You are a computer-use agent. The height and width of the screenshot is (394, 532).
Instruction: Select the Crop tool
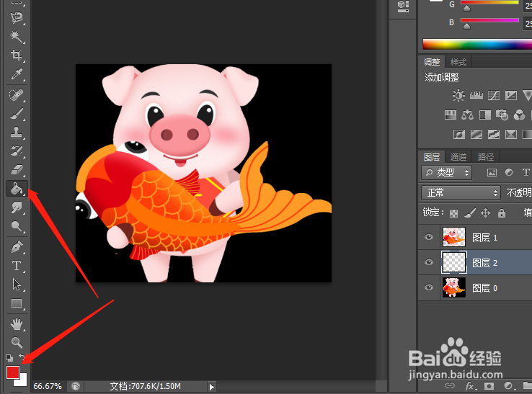click(17, 55)
